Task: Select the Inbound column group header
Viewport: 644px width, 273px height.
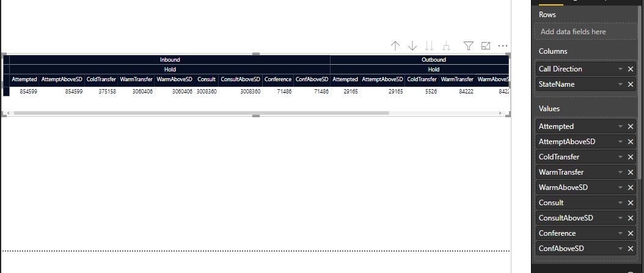Action: [170, 59]
